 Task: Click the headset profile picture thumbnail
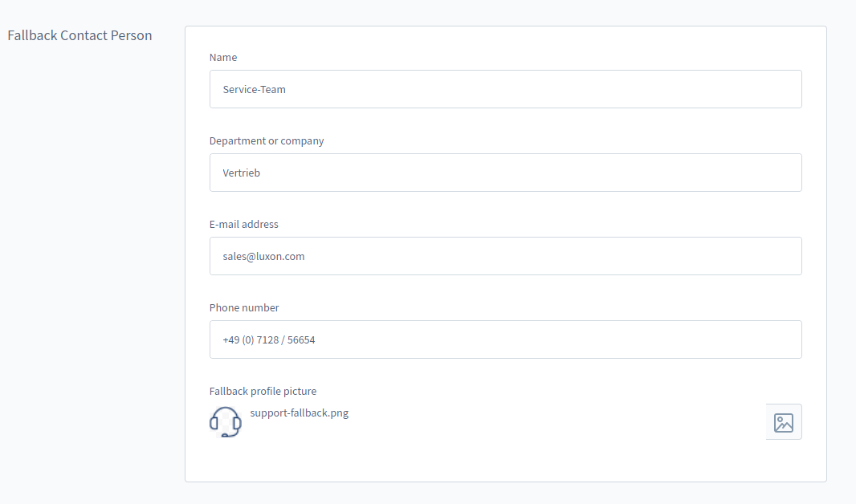[226, 422]
